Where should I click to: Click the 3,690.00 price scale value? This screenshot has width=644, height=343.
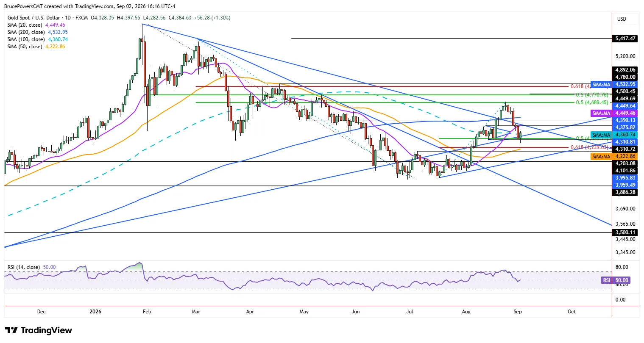(x=625, y=209)
